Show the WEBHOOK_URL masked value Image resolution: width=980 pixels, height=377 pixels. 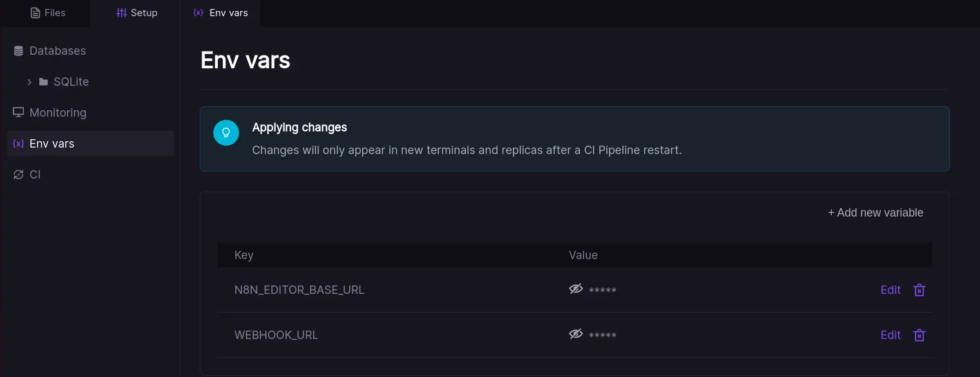[575, 334]
